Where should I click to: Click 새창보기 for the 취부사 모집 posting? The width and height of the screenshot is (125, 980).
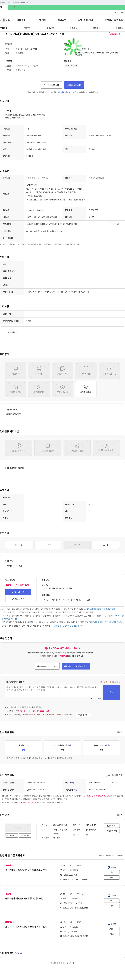112,878
